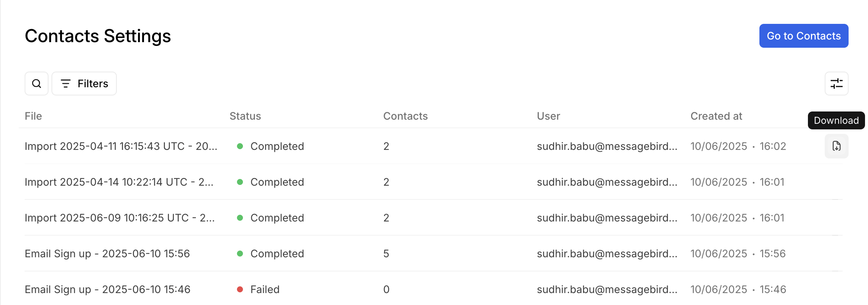Open Import 2025-06-09 10:16:25 row
Viewport: 868px width, 305px height.
[x=119, y=218]
